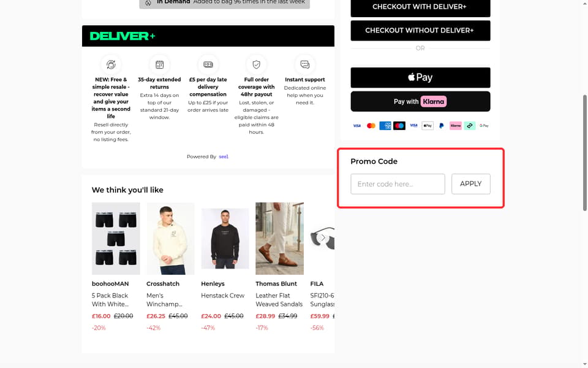Click the green Clearpay payment icon
588x368 pixels.
coord(470,126)
